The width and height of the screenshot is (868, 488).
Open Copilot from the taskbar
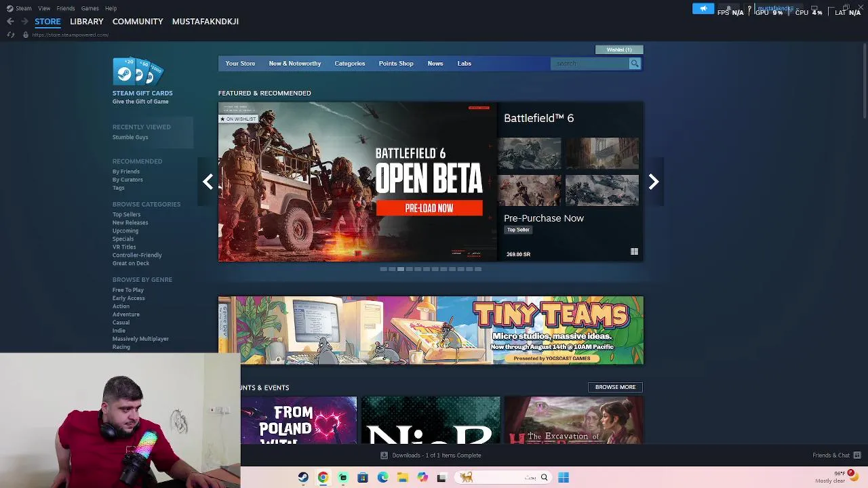pos(422,478)
